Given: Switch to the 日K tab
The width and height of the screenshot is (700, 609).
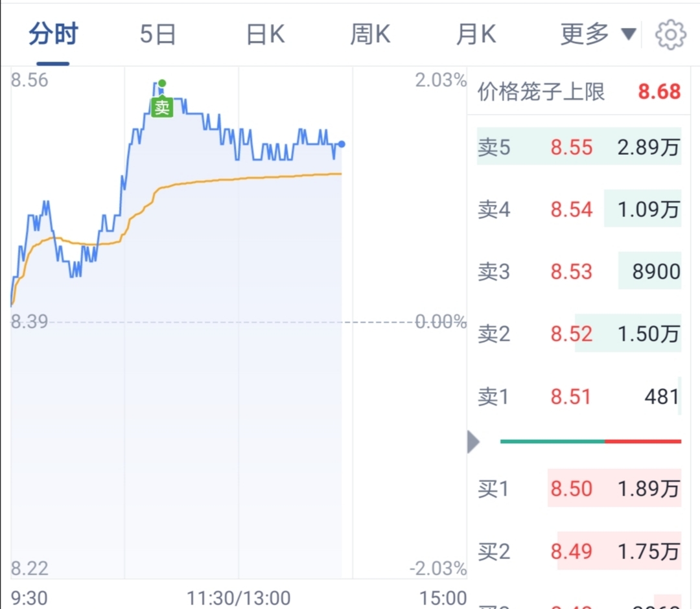Looking at the screenshot, I should click(x=265, y=34).
